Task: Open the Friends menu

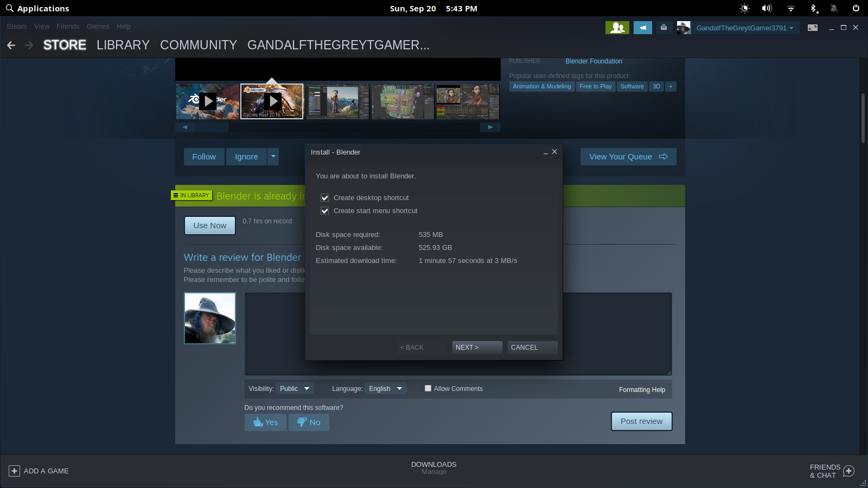Action: click(68, 26)
